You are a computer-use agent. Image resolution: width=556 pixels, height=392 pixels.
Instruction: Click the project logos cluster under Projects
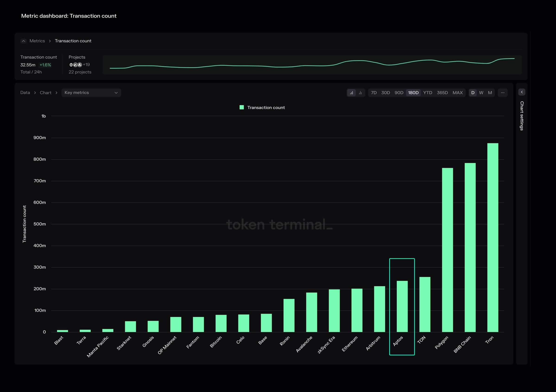(75, 65)
